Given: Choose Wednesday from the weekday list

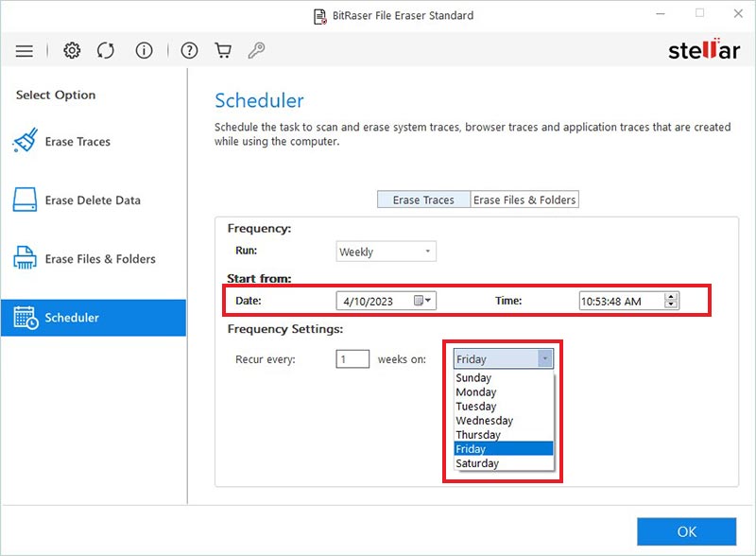Looking at the screenshot, I should pos(504,421).
